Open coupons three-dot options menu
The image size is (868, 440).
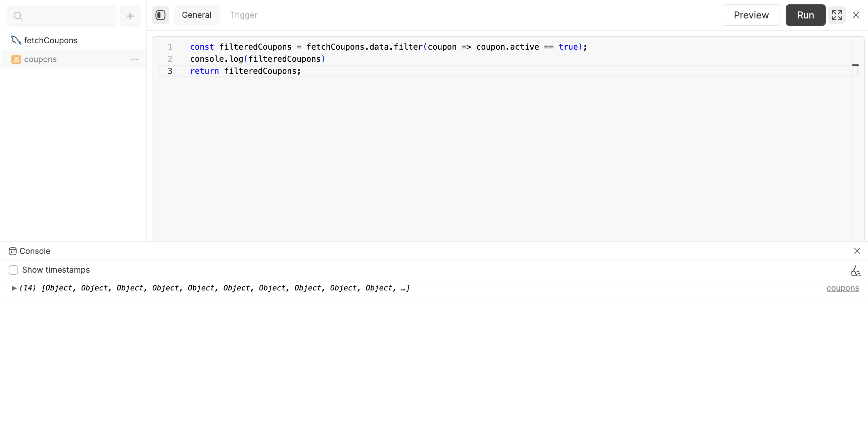(134, 60)
